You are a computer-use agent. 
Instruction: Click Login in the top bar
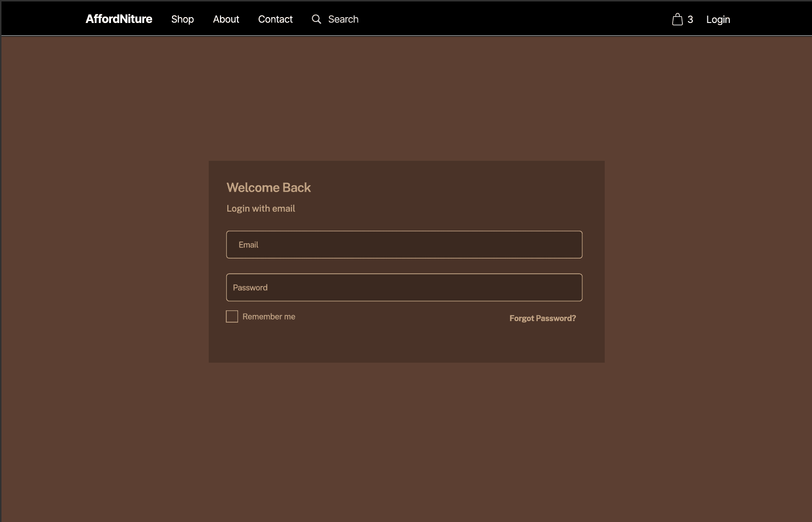[x=718, y=20]
